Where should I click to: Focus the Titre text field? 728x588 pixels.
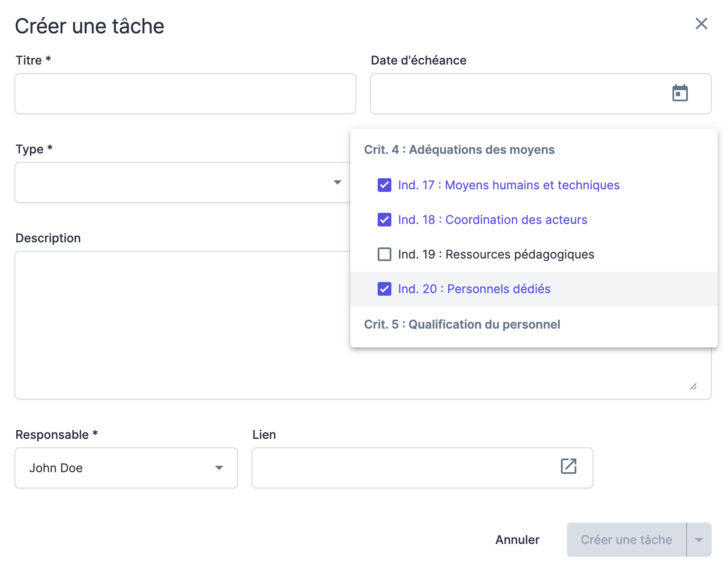pyautogui.click(x=185, y=94)
